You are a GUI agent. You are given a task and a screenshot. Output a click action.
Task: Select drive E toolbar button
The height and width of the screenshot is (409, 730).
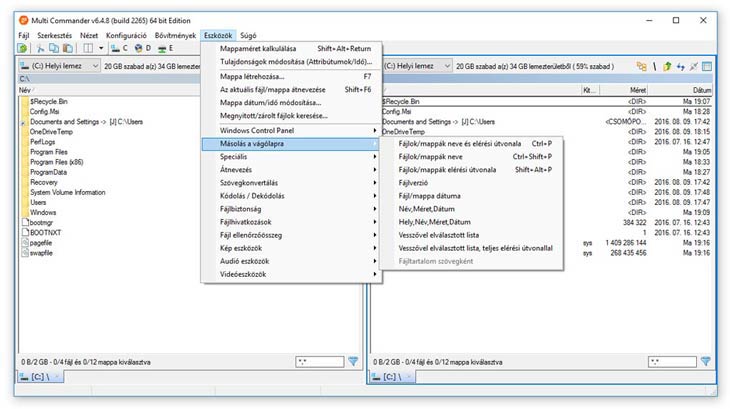pos(165,48)
